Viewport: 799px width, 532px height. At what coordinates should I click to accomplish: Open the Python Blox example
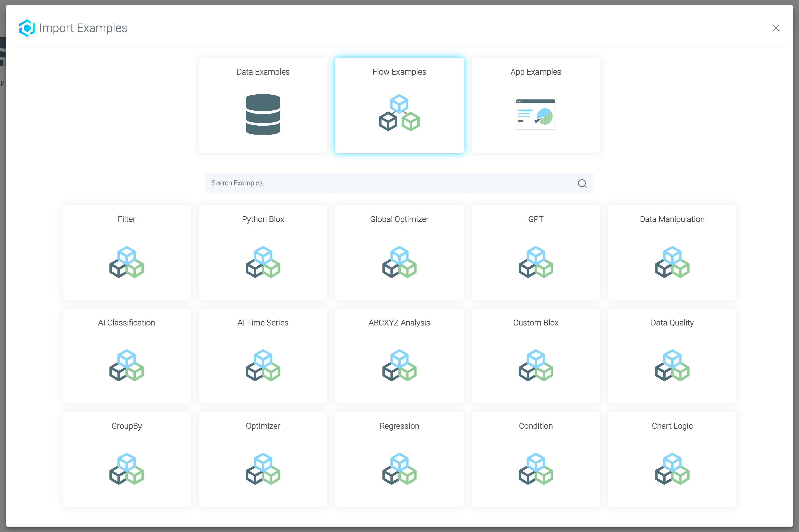tap(263, 253)
